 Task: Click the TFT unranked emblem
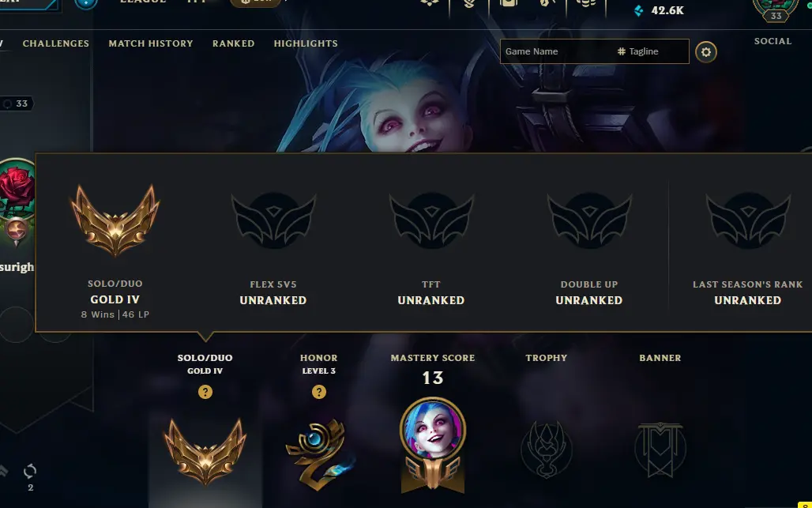point(431,220)
